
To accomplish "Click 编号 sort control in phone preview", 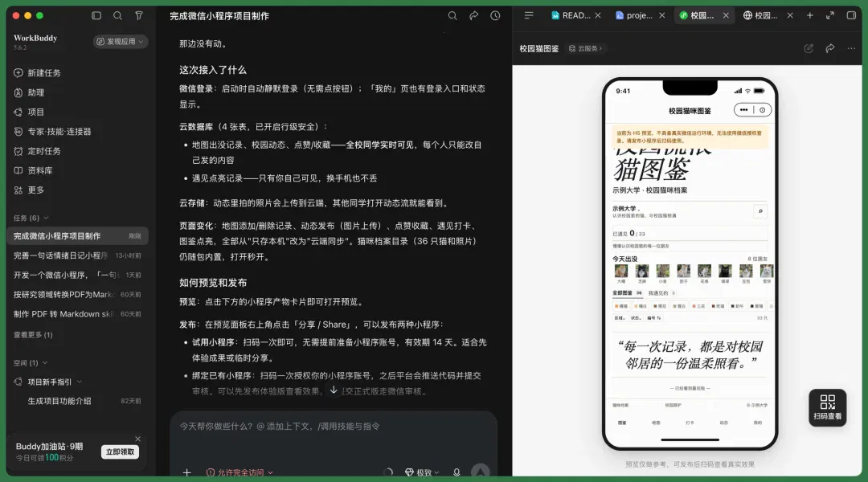I will (x=653, y=318).
